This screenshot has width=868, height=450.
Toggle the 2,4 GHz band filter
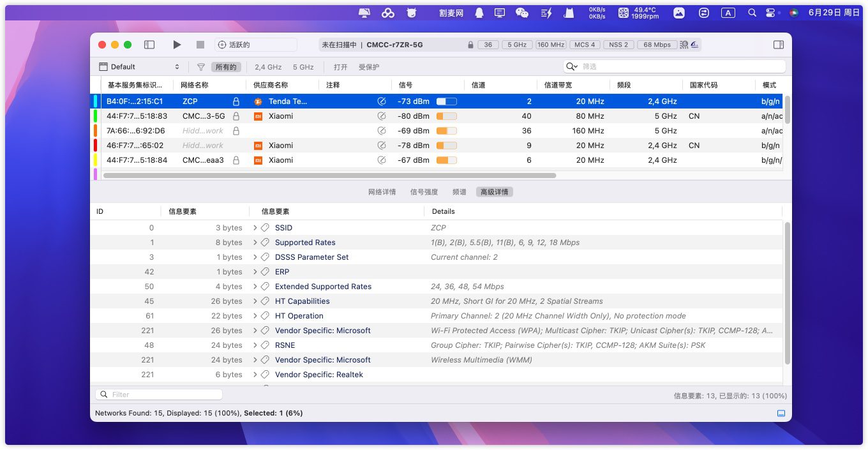tap(268, 67)
